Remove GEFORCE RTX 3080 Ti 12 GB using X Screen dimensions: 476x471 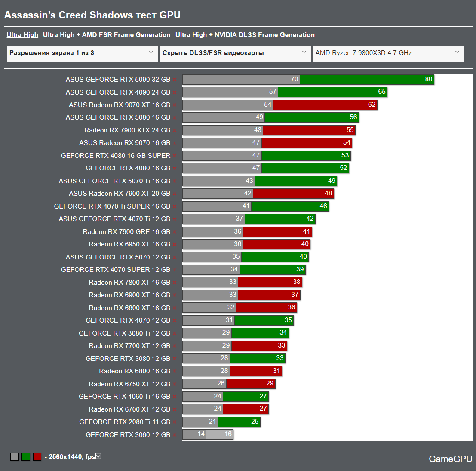point(175,333)
